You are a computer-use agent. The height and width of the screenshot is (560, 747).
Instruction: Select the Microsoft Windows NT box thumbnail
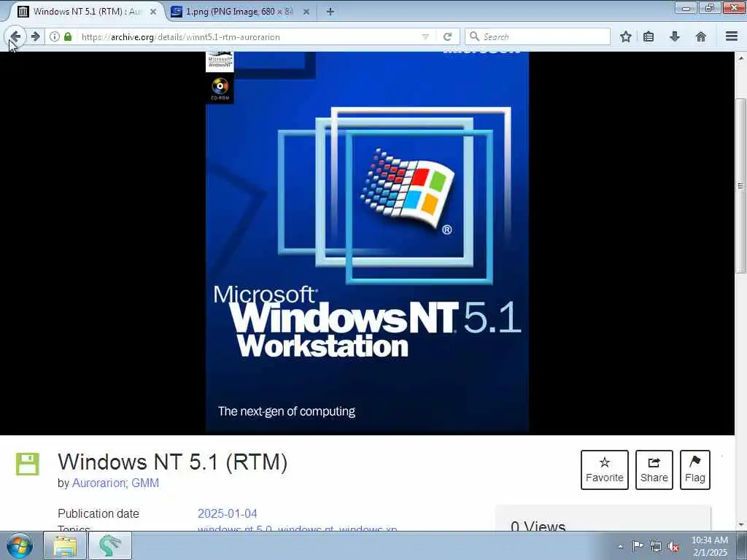click(x=220, y=61)
